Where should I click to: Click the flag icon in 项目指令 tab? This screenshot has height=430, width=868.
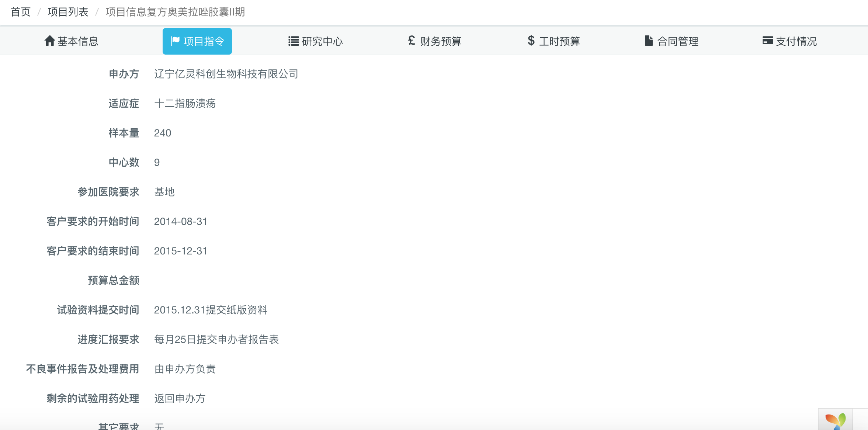click(x=175, y=41)
